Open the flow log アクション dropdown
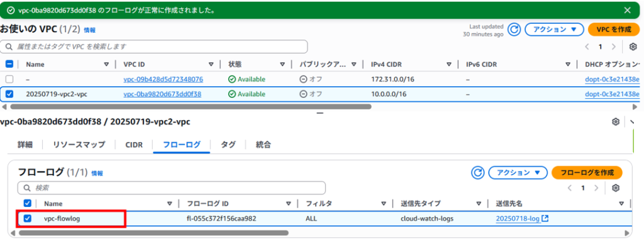 pos(518,173)
